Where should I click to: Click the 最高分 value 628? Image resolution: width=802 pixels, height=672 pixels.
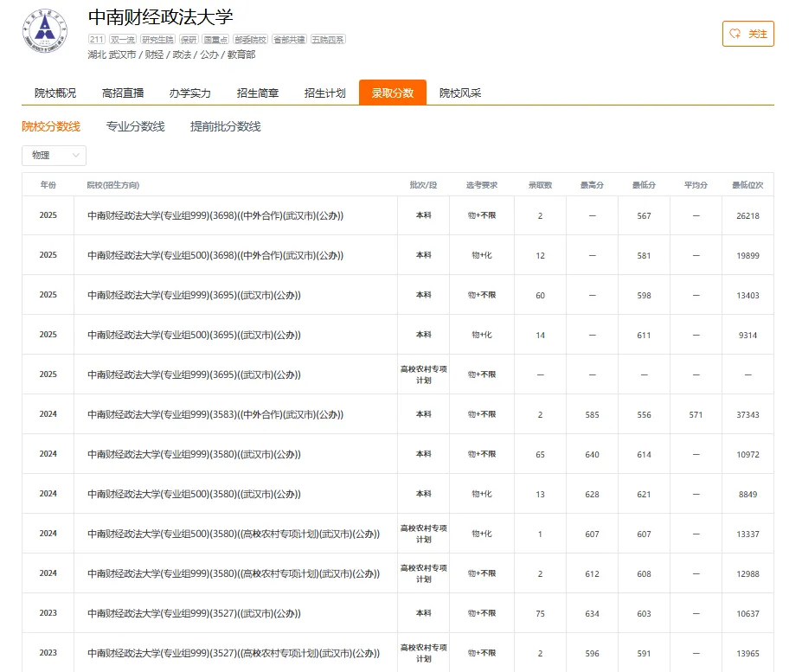[592, 495]
